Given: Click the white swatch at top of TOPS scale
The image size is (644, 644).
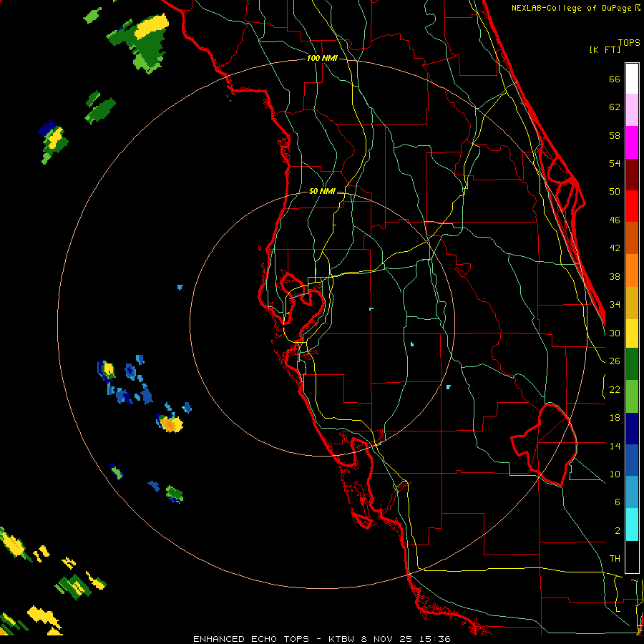Looking at the screenshot, I should pos(632,79).
